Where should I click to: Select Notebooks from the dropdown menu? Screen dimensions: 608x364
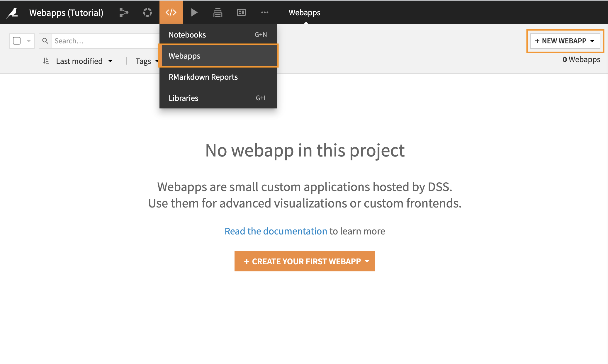tap(188, 34)
